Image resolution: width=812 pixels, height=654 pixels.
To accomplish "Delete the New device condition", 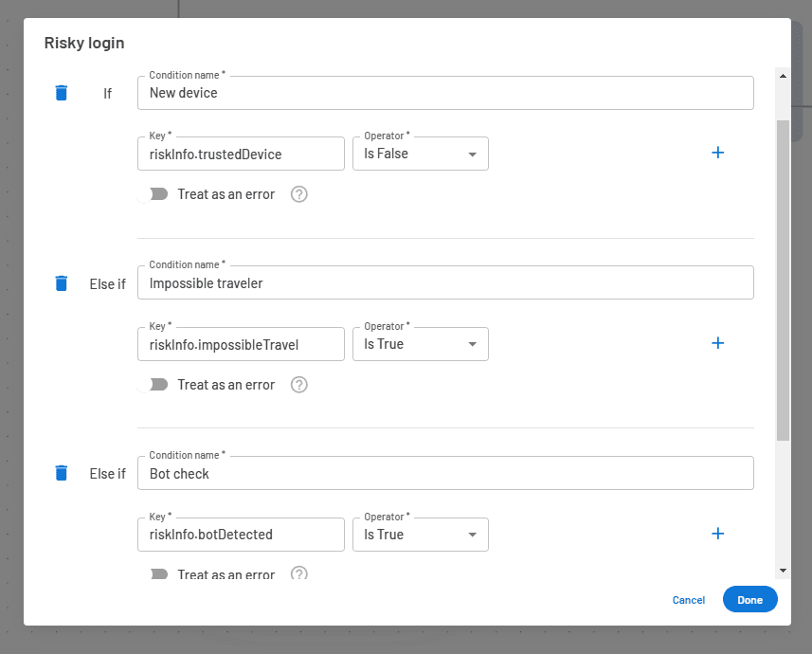I will (62, 93).
